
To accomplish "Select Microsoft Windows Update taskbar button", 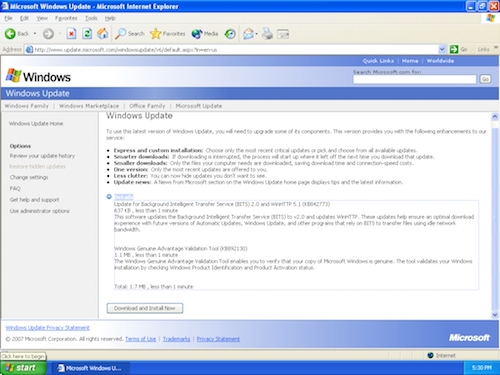I will [92, 368].
